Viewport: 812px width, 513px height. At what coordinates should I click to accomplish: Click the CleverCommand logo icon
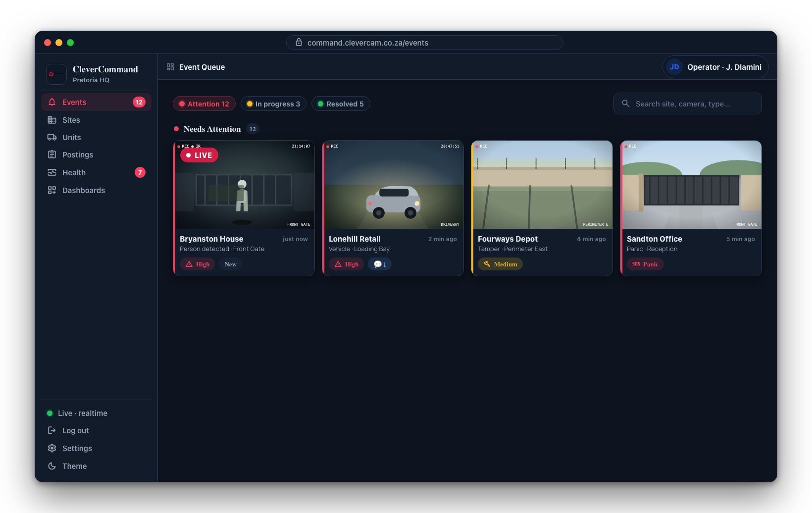(56, 74)
